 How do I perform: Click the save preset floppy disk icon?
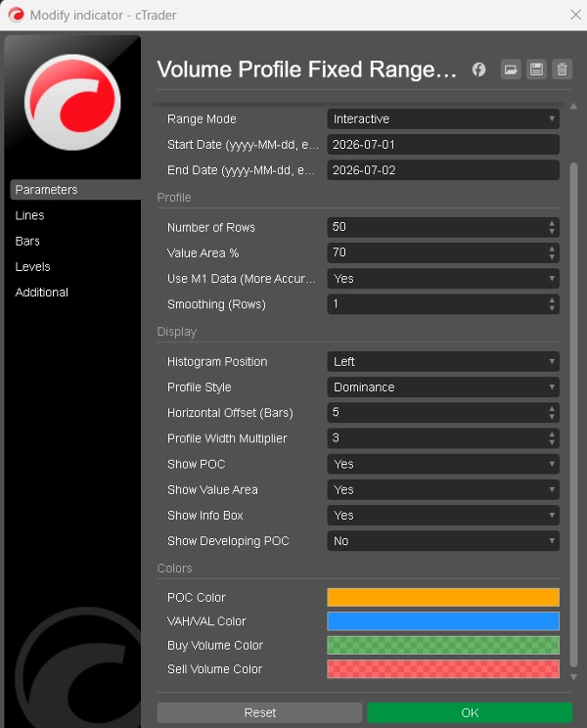[536, 69]
